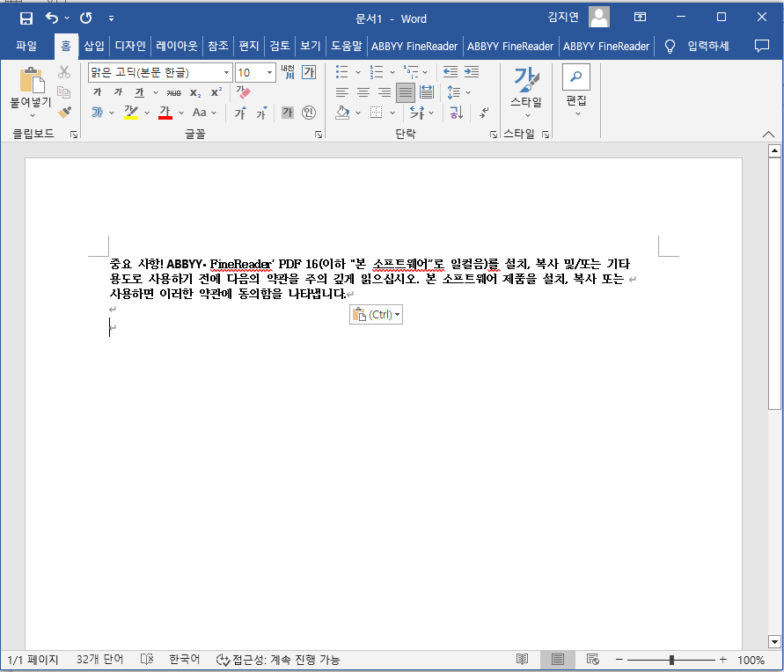Toggle strikethrough formatting
The width and height of the screenshot is (784, 672).
tap(173, 92)
